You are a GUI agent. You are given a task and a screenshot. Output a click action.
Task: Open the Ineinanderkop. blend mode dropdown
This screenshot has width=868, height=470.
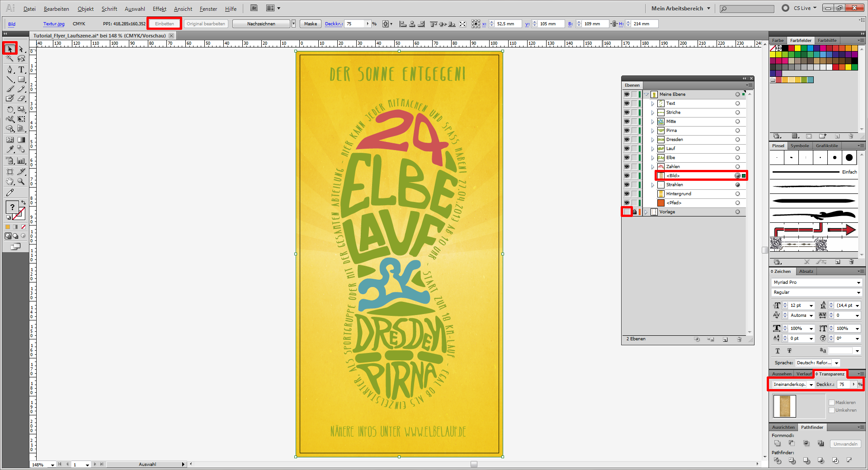click(793, 385)
